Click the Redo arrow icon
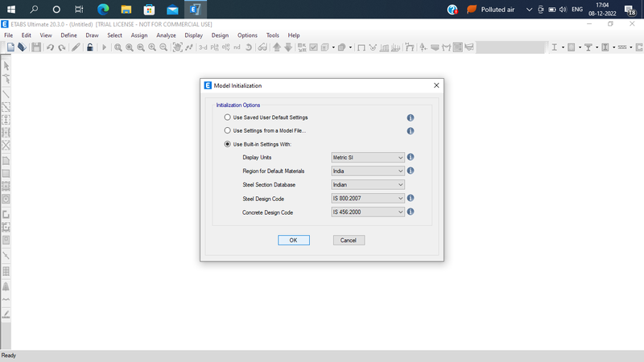This screenshot has width=644, height=362. [x=62, y=47]
